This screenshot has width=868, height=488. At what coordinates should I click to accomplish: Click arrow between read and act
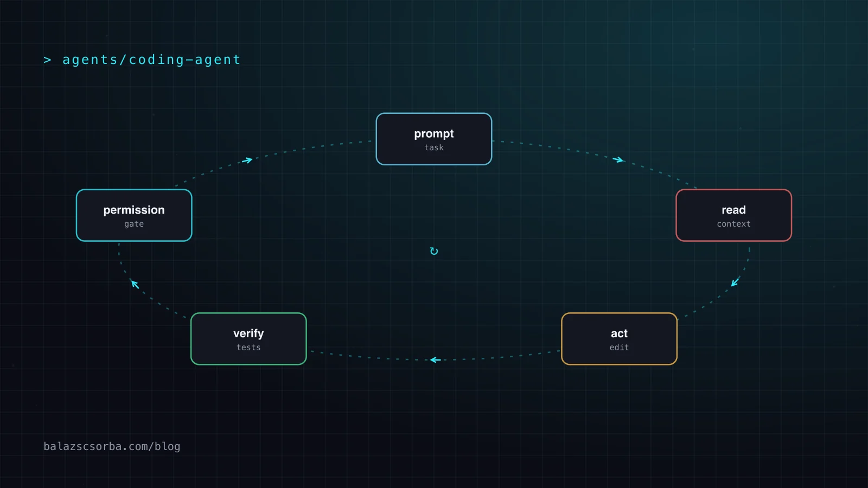point(735,281)
